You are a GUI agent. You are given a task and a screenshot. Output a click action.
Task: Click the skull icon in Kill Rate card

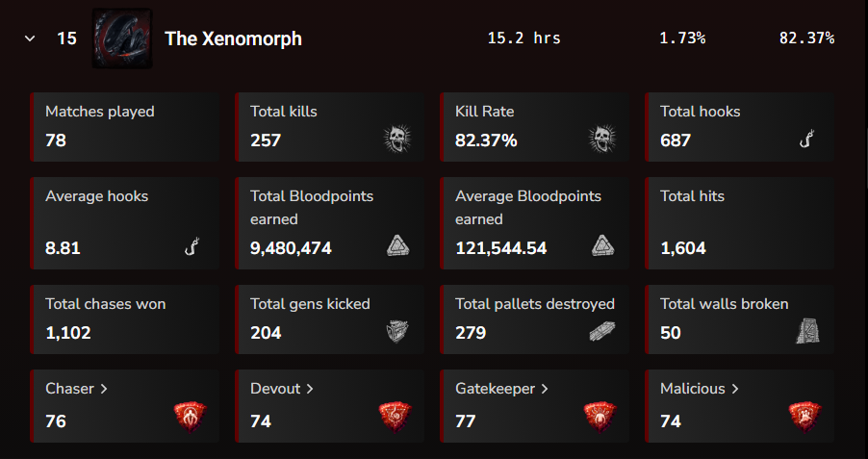tap(602, 139)
